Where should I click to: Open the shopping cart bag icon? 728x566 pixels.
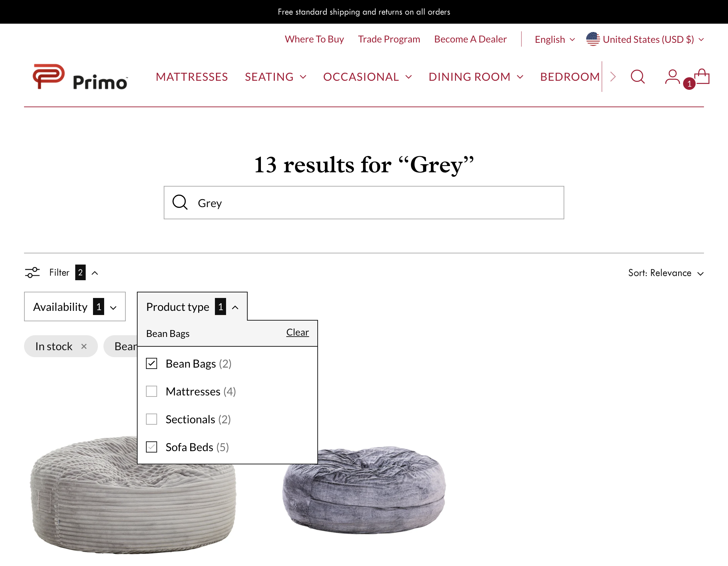coord(702,76)
